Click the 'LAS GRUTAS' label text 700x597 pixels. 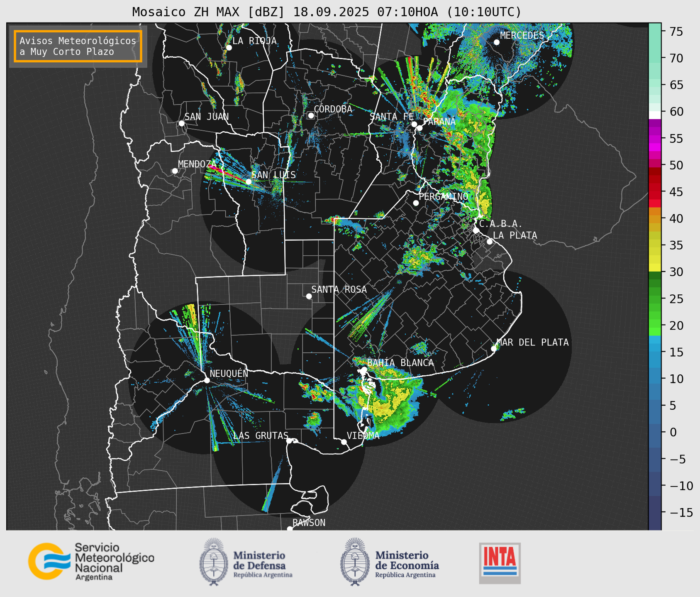tap(261, 436)
